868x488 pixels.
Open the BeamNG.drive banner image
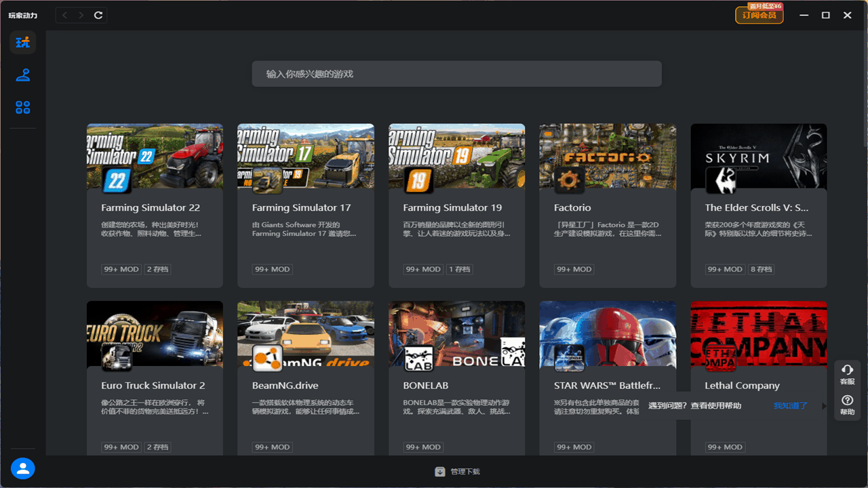tap(306, 333)
